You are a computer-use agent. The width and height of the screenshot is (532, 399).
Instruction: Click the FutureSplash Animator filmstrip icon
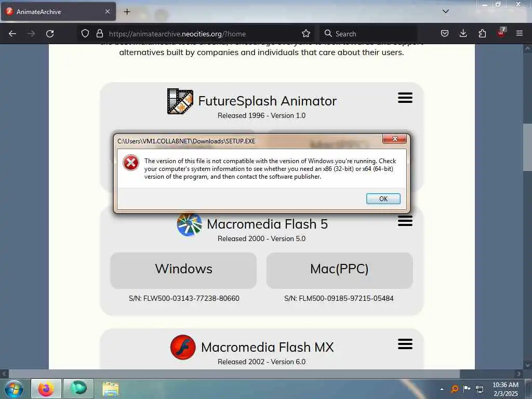point(180,101)
